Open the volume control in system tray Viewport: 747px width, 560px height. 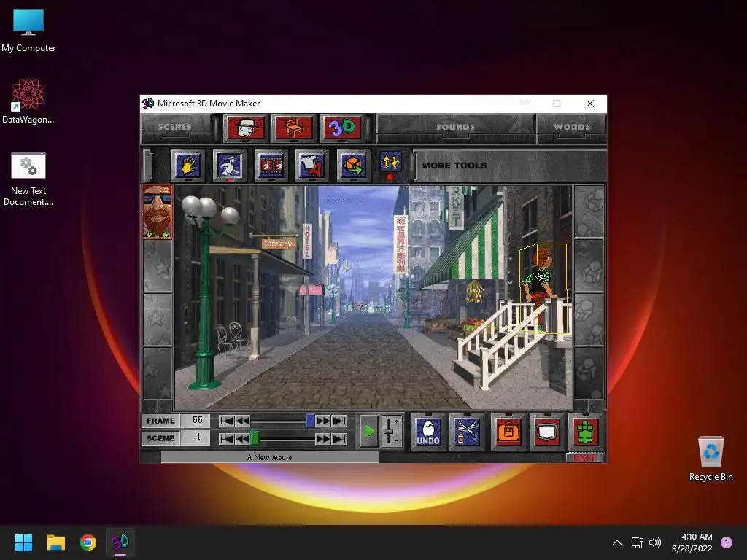coord(656,542)
